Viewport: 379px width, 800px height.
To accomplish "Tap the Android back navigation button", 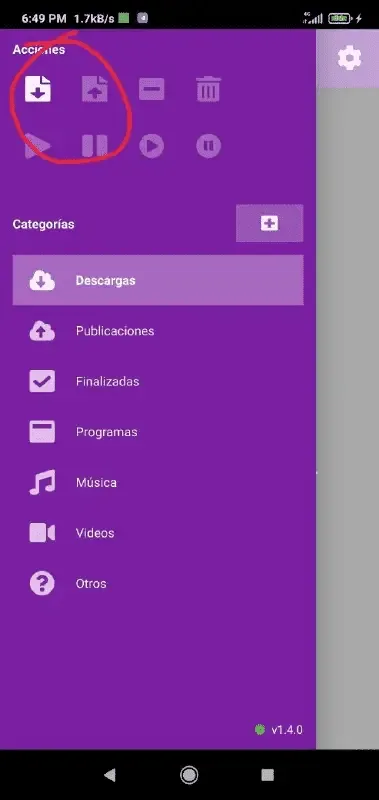I will (110, 775).
